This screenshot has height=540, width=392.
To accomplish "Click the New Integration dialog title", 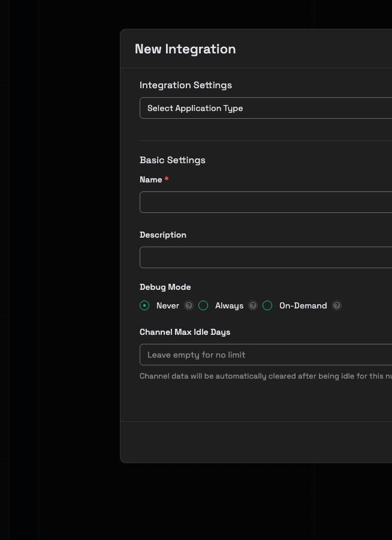I will coord(185,49).
